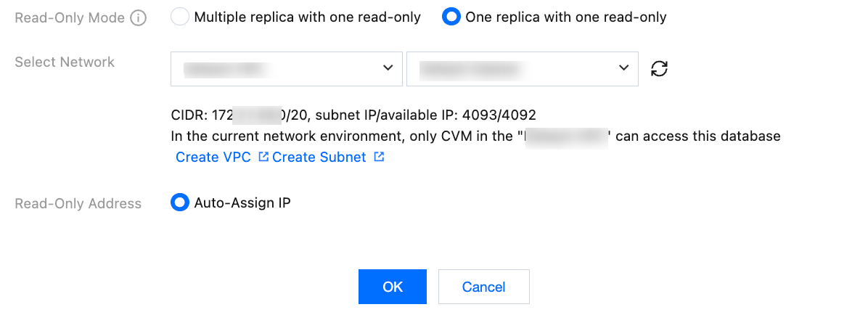Click external-link icon beside Create Subnet
This screenshot has height=315, width=868.
[x=379, y=157]
